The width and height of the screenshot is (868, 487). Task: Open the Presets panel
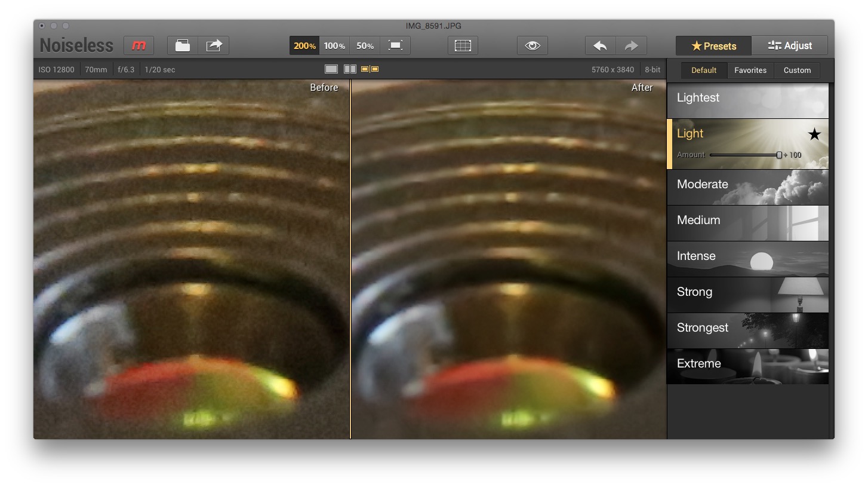(x=713, y=45)
